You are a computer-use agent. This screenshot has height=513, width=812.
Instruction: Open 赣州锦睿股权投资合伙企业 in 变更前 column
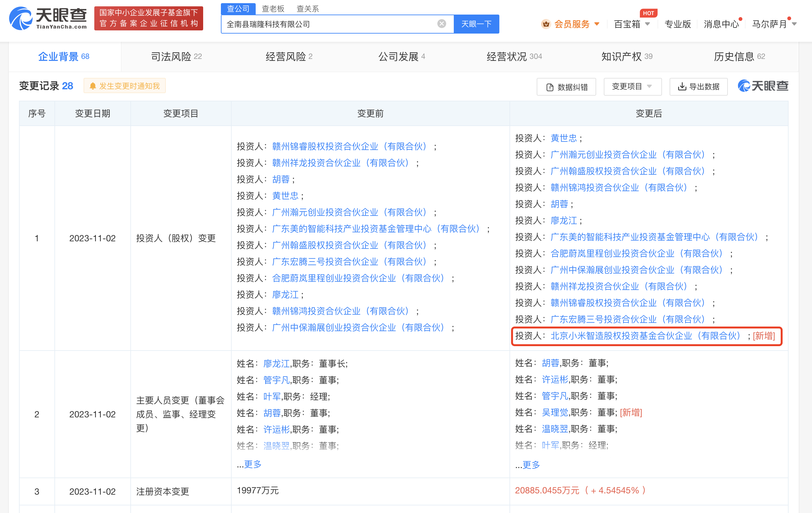(350, 146)
